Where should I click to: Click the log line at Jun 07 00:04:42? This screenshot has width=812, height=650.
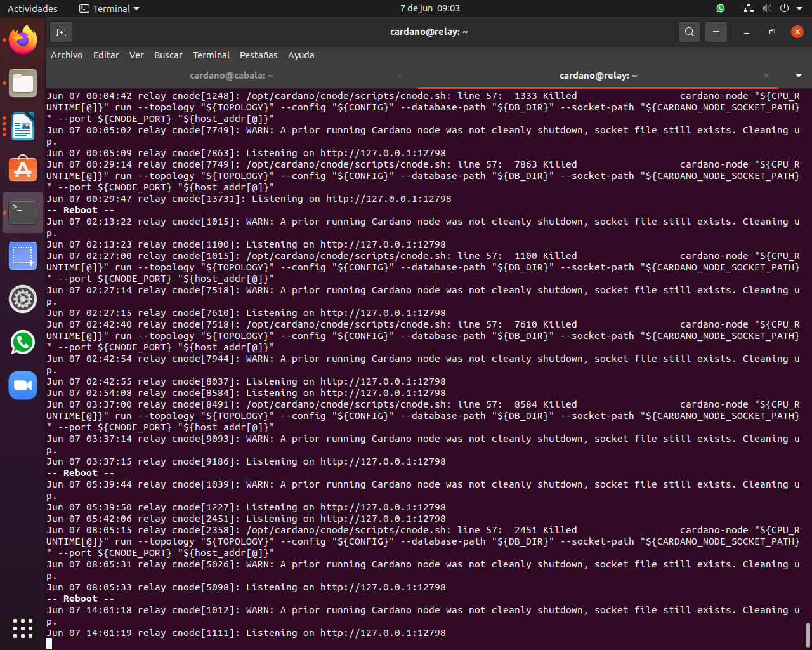coord(423,107)
